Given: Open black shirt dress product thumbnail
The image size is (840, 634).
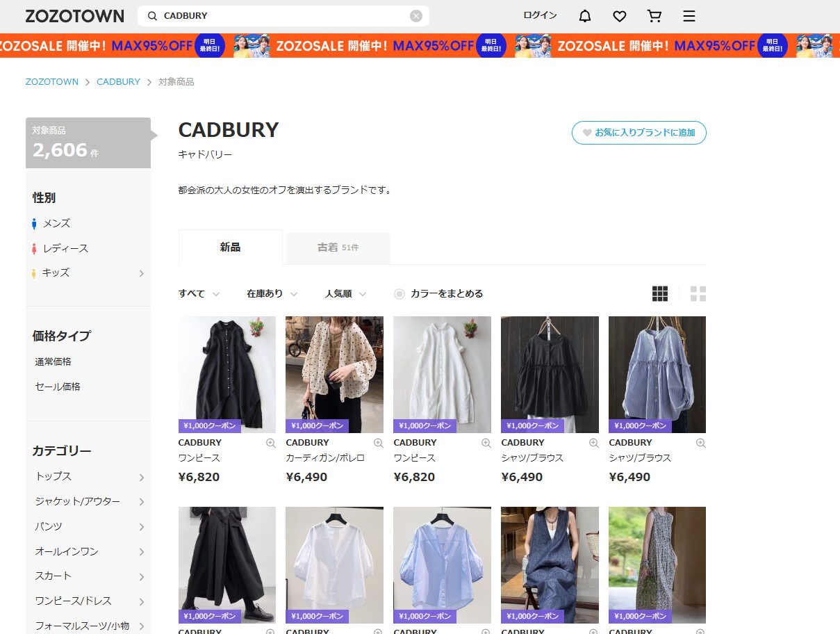Looking at the screenshot, I should pos(227,375).
